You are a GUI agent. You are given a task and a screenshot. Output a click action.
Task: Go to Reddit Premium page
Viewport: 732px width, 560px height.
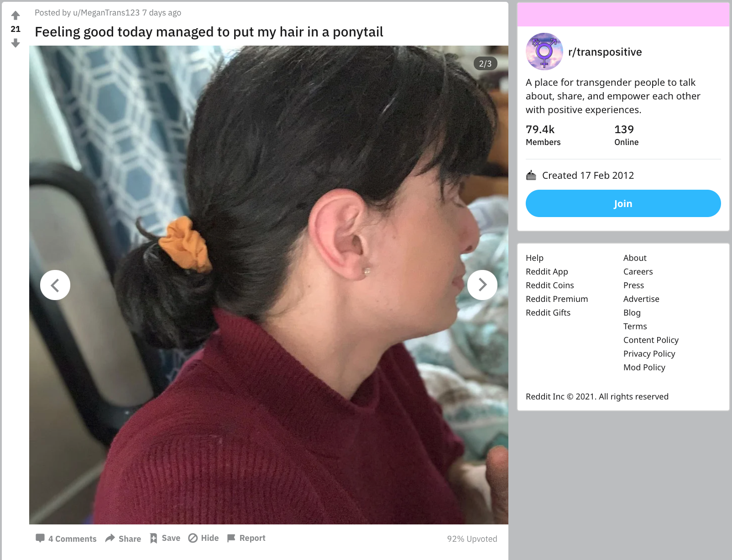tap(557, 299)
